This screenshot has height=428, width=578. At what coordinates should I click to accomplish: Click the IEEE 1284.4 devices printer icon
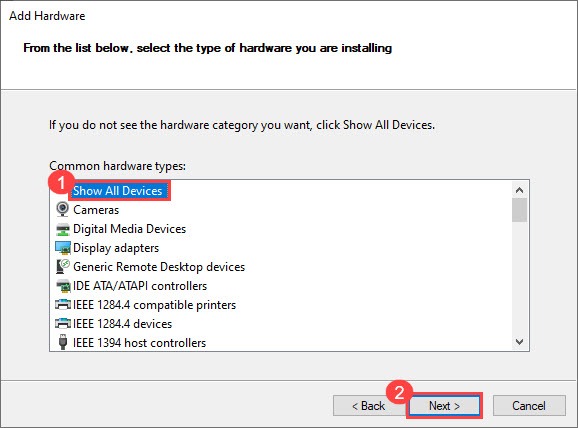click(x=63, y=323)
